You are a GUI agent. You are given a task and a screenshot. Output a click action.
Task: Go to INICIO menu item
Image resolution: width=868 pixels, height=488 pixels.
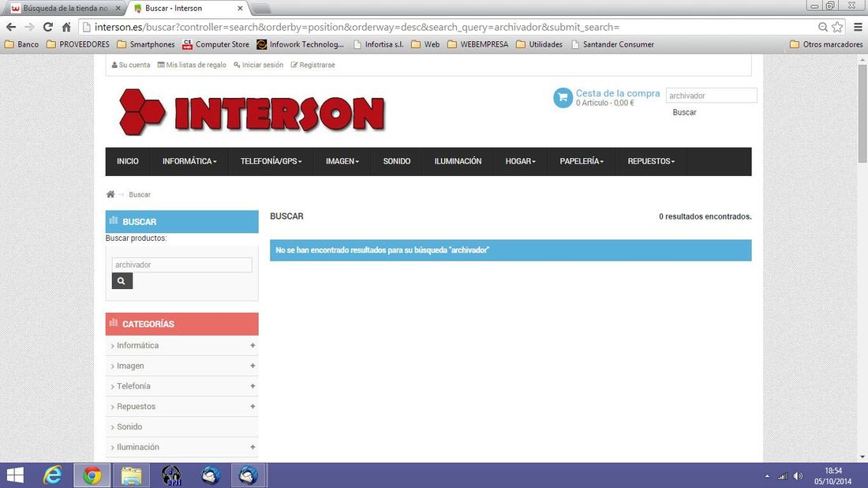(128, 161)
